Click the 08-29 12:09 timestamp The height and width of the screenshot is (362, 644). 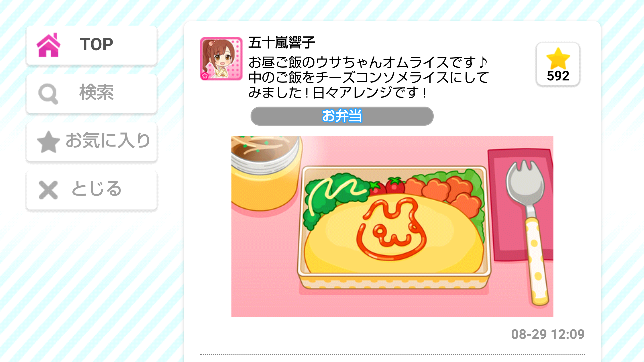[548, 334]
